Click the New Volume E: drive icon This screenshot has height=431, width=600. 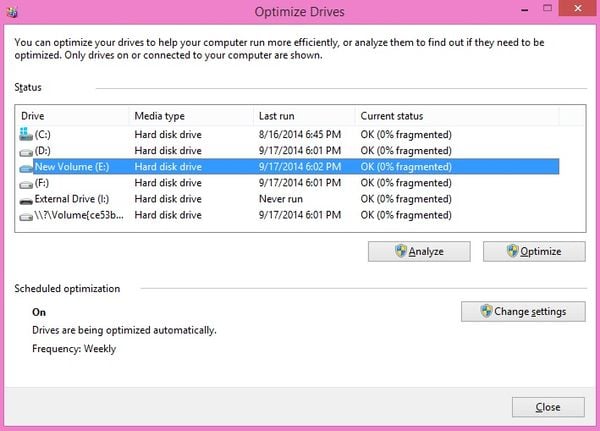(26, 167)
